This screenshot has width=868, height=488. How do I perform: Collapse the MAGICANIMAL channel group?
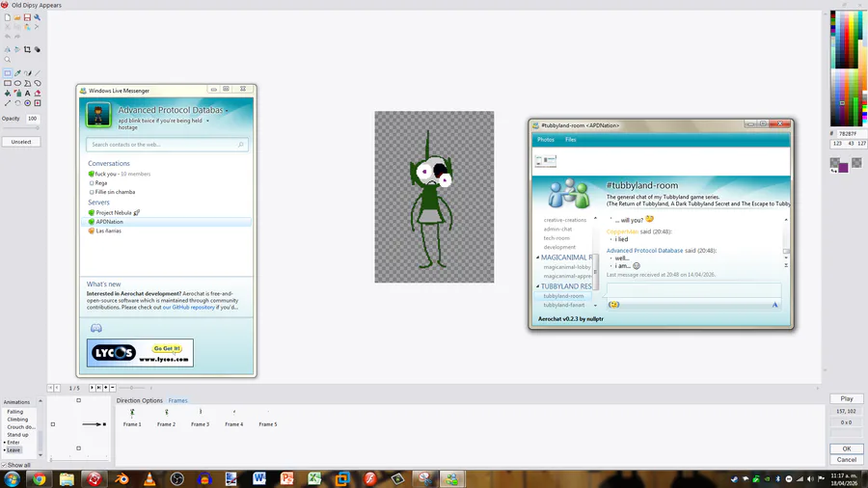point(537,258)
